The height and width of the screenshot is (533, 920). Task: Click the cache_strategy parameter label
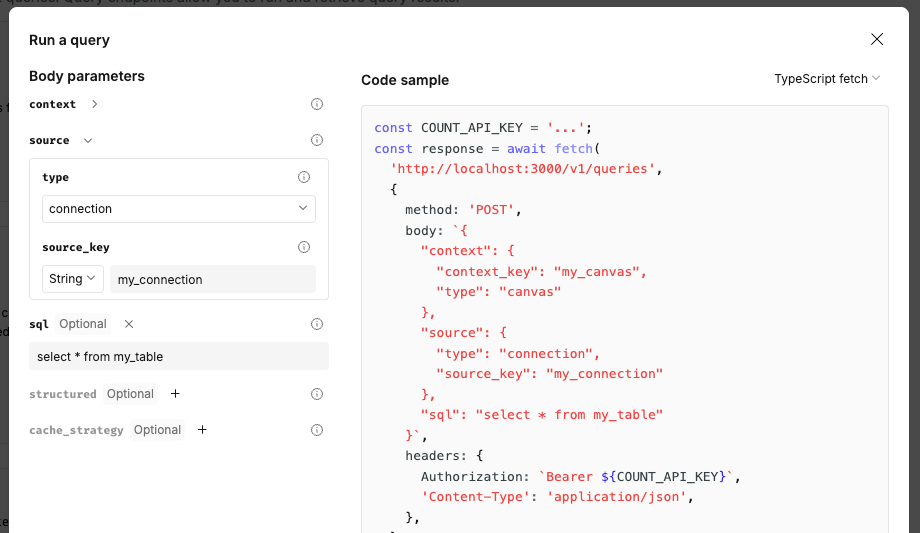[x=76, y=430]
